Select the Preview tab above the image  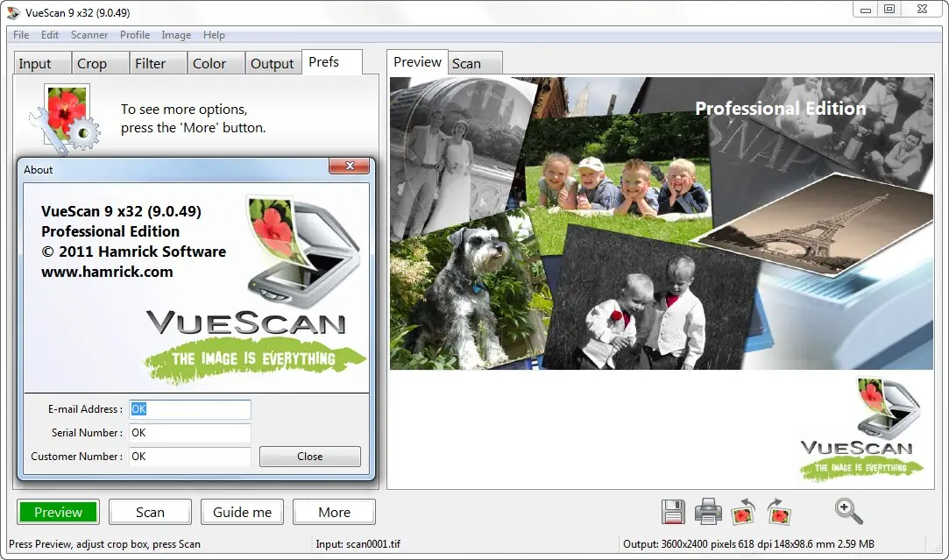pos(418,62)
